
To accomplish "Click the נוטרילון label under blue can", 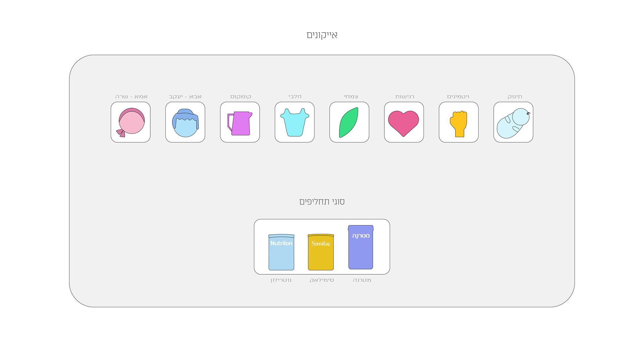I will (x=281, y=280).
